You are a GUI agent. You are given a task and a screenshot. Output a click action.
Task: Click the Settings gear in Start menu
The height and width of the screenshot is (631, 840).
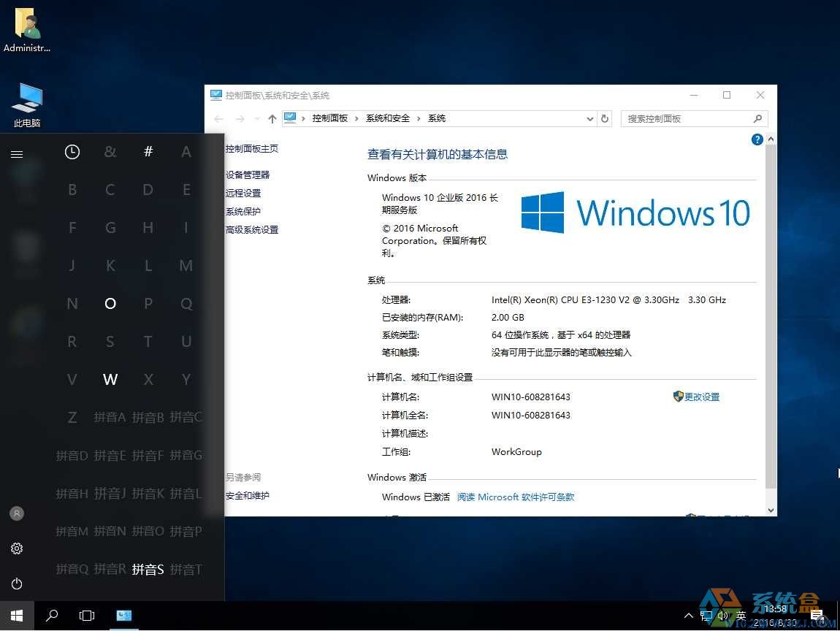coord(16,548)
